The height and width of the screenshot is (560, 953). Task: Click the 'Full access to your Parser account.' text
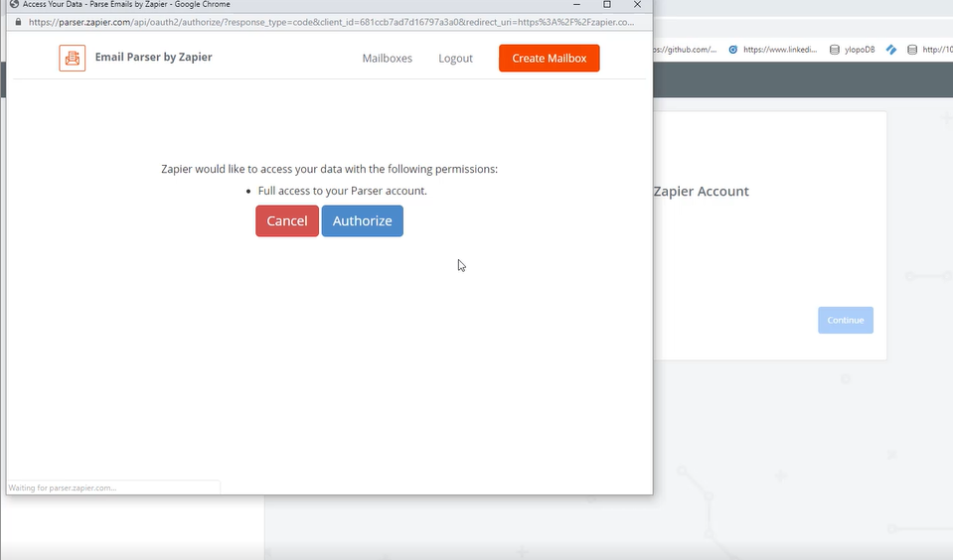(x=342, y=191)
